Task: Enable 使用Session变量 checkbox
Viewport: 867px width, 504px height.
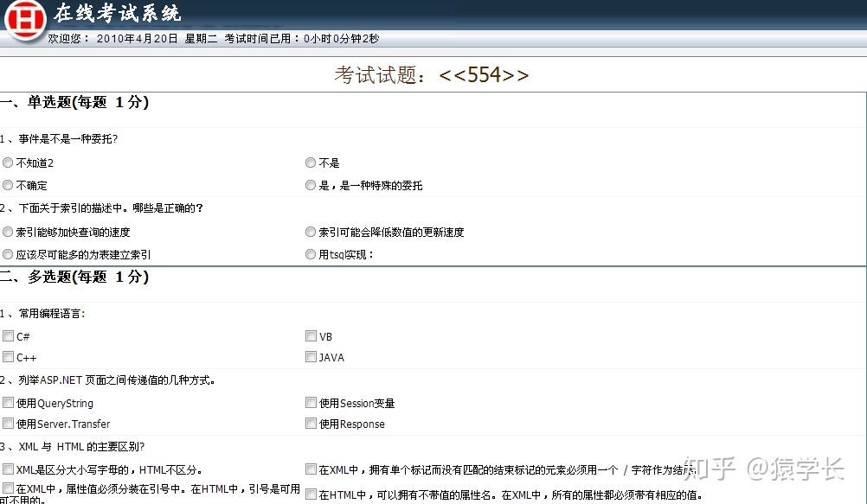Action: coord(311,402)
